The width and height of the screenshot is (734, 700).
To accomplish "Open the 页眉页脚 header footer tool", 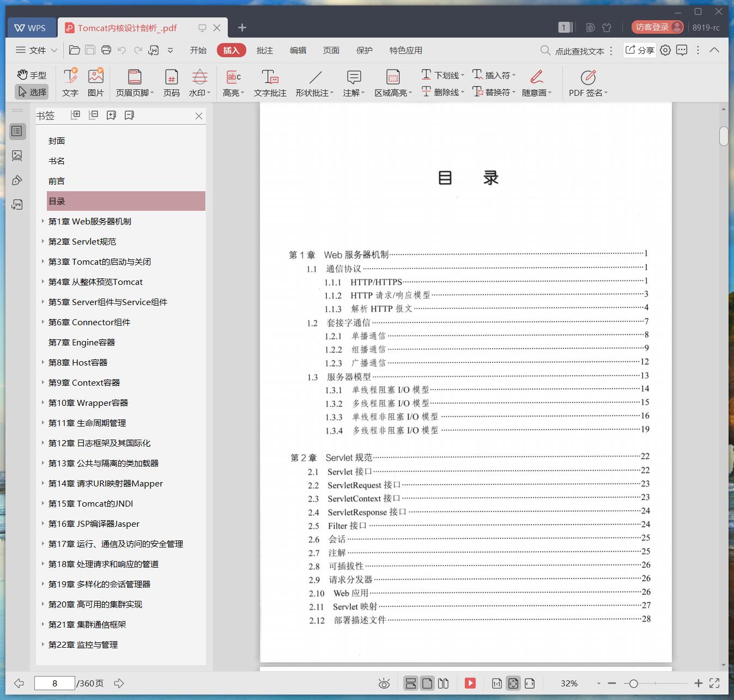I will [x=135, y=83].
